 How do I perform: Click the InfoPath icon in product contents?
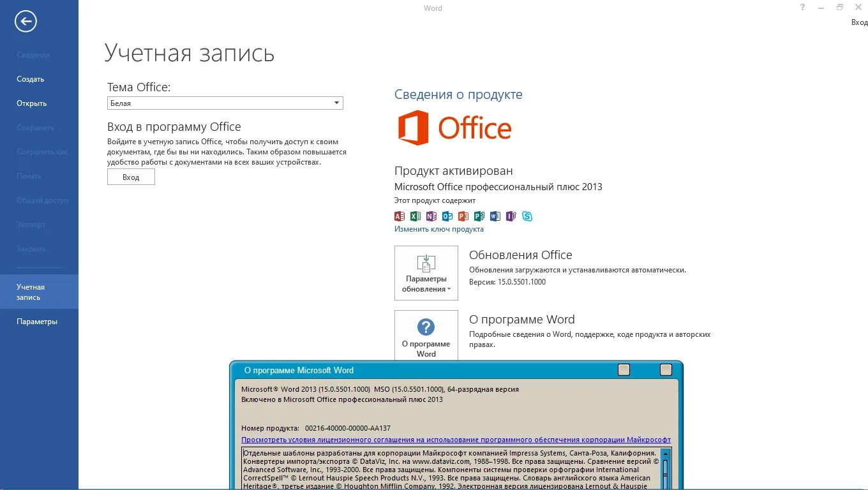tap(511, 216)
